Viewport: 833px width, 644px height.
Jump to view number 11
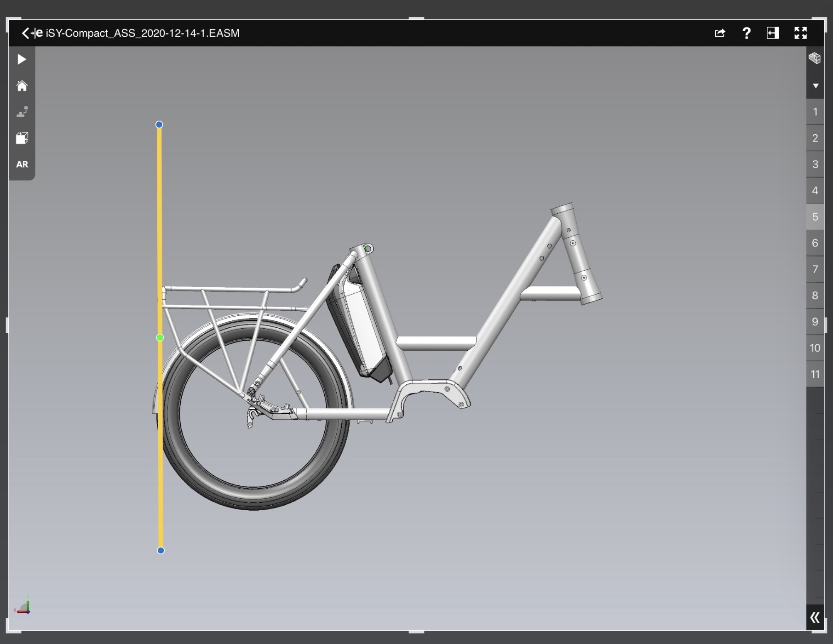tap(815, 374)
